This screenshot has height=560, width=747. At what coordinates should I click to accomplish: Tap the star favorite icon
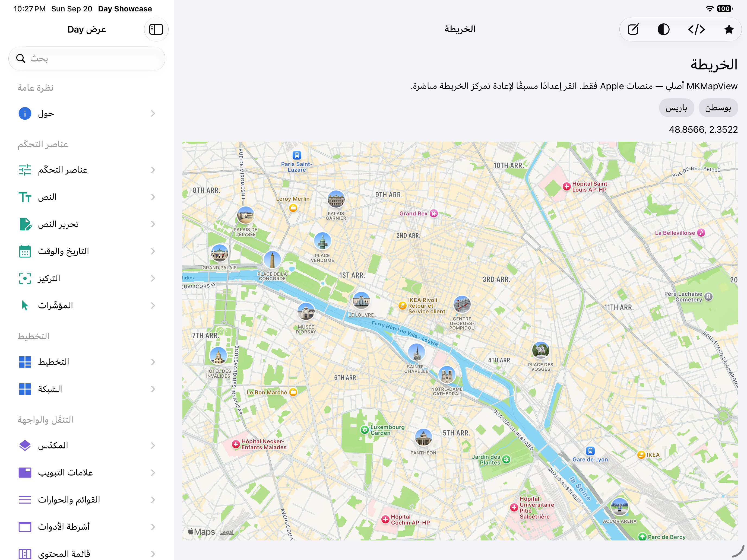coord(729,29)
